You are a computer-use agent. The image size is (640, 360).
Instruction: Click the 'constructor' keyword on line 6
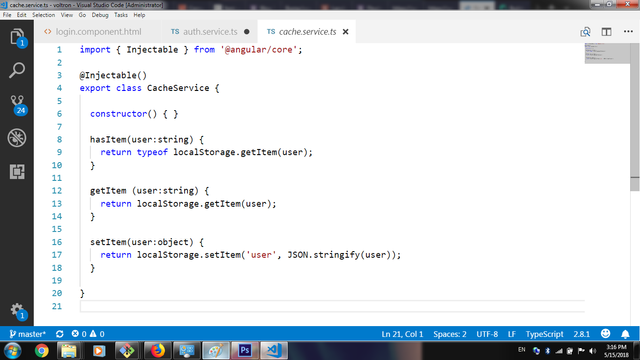118,114
